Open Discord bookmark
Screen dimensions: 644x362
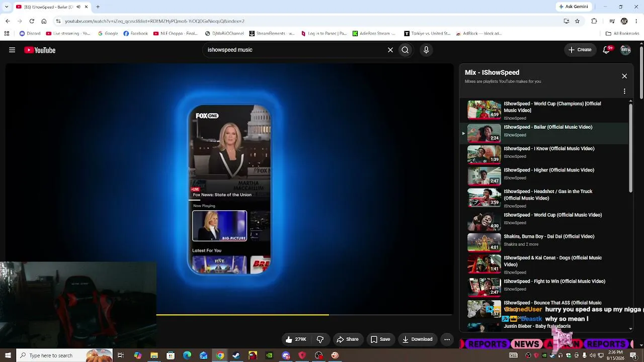point(30,34)
